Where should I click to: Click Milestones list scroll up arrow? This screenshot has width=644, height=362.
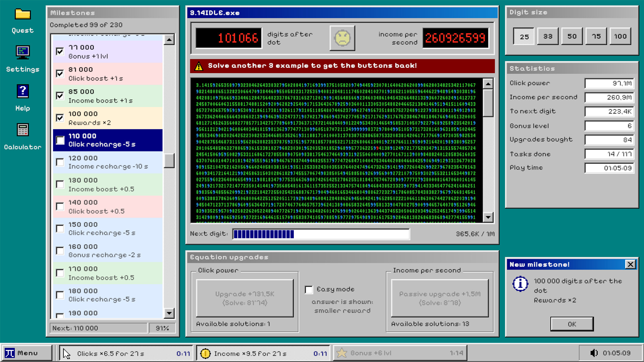169,40
